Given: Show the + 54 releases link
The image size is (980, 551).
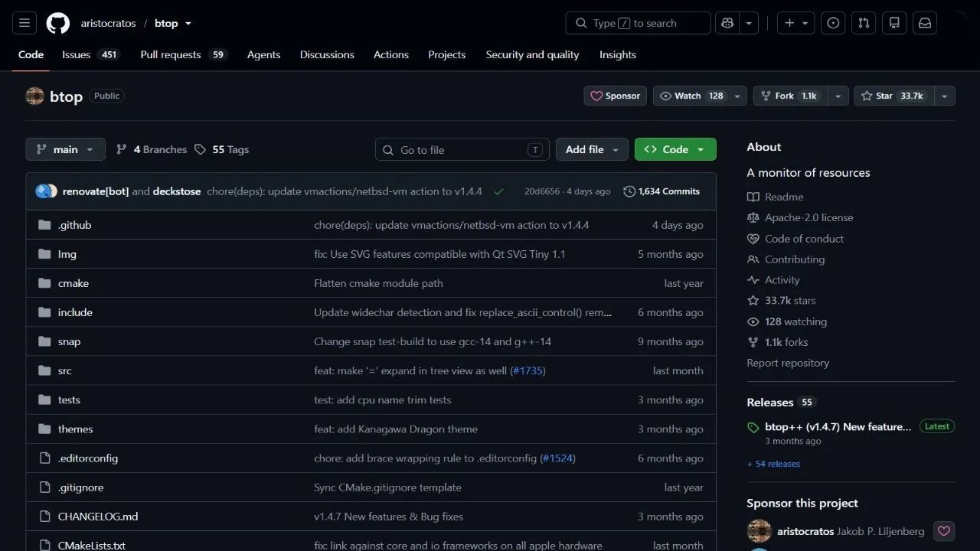Looking at the screenshot, I should tap(773, 464).
